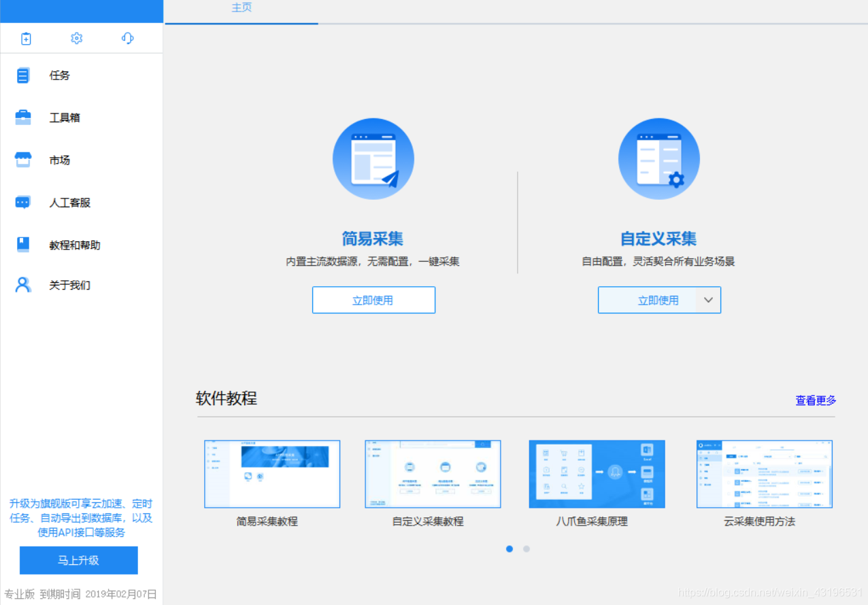This screenshot has width=868, height=605.
Task: Select the second carousel page dot
Action: tap(527, 549)
